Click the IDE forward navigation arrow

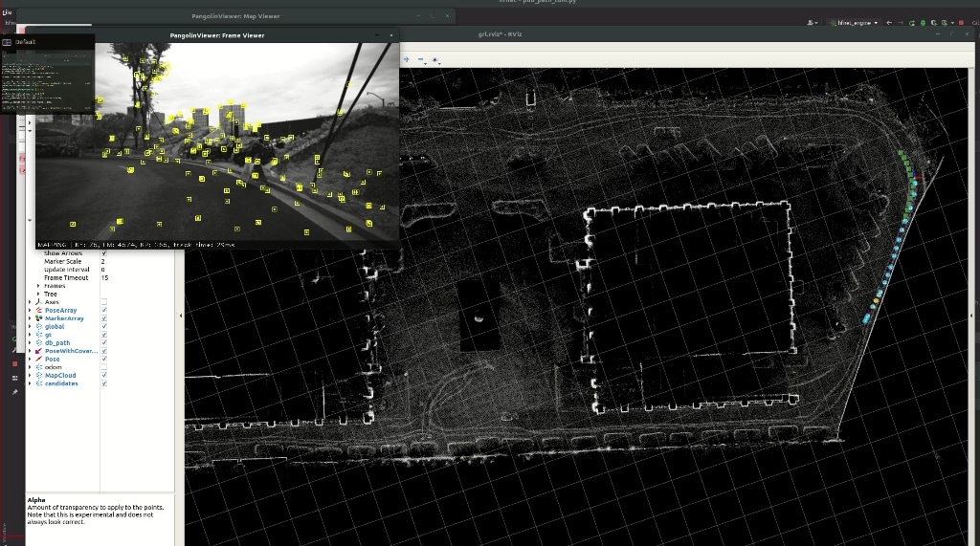click(901, 23)
